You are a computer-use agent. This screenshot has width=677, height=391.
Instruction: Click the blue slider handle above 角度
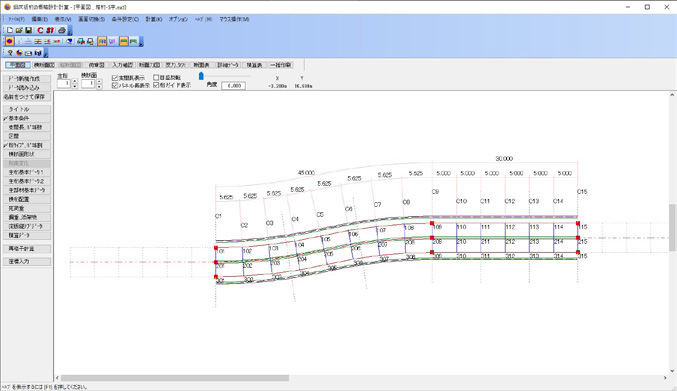click(x=201, y=76)
